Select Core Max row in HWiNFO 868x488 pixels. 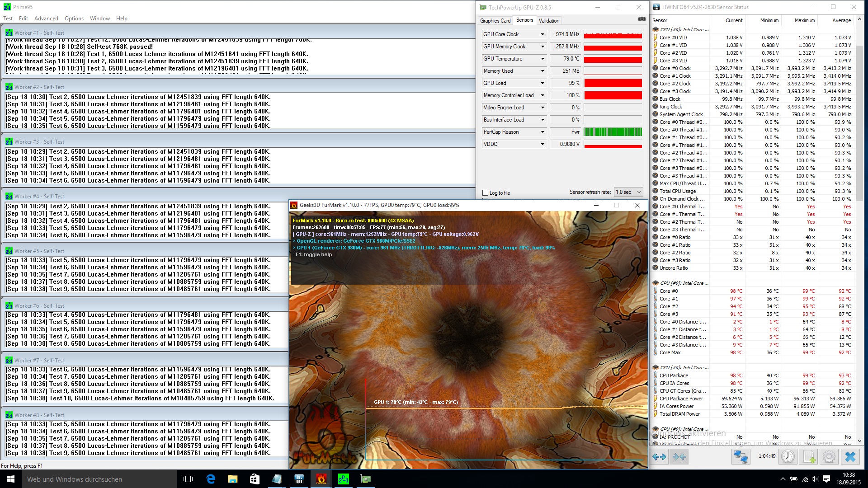coord(752,352)
